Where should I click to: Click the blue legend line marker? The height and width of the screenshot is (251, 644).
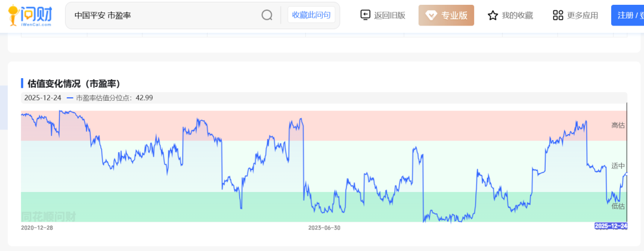point(70,98)
